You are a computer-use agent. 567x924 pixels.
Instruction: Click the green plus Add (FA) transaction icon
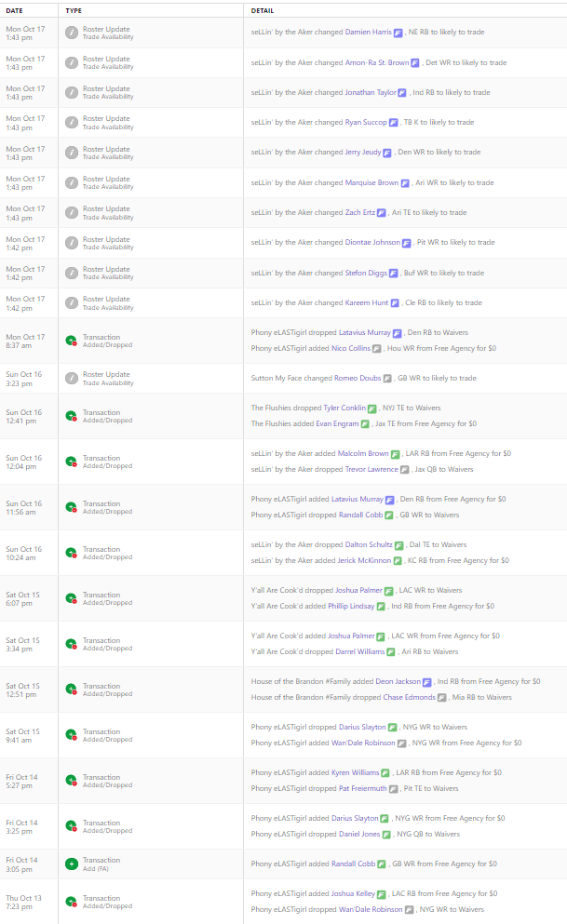point(72,864)
